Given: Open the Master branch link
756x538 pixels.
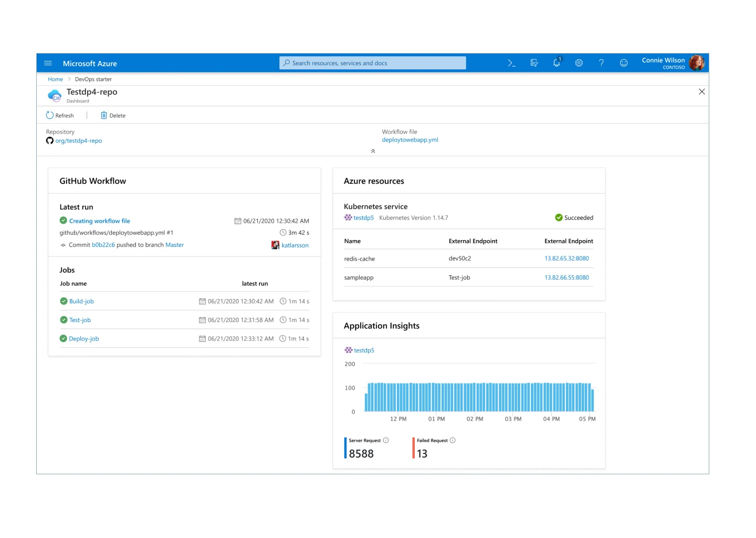Looking at the screenshot, I should [x=175, y=245].
